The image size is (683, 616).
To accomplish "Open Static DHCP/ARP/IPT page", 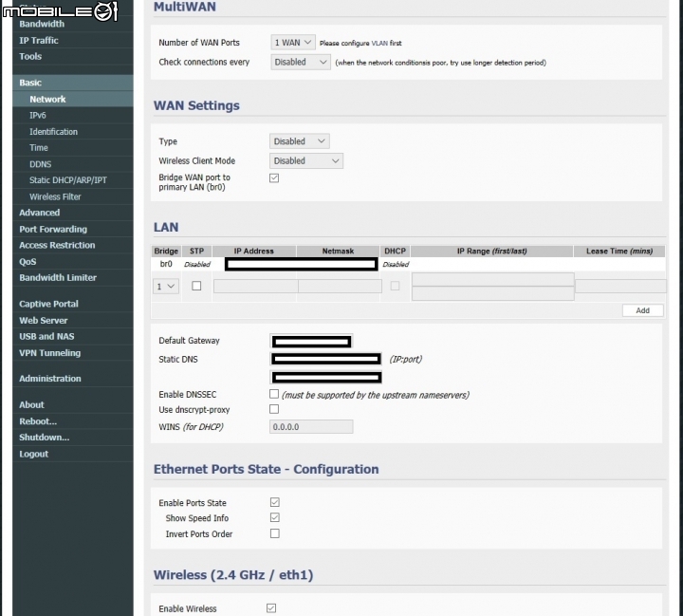I will (x=68, y=180).
